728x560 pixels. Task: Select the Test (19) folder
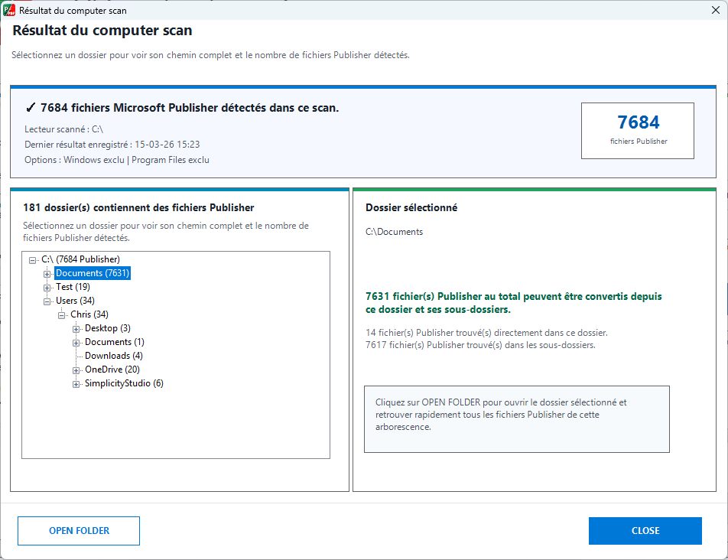(x=73, y=286)
